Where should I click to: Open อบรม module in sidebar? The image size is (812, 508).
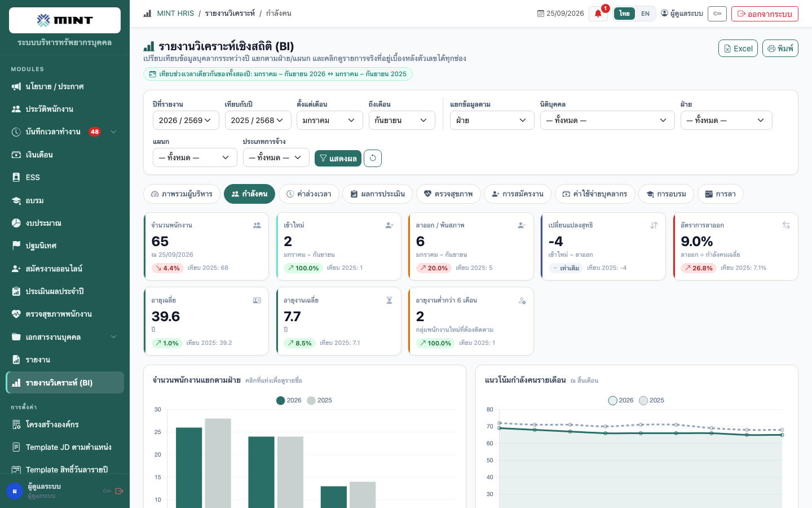point(65,200)
